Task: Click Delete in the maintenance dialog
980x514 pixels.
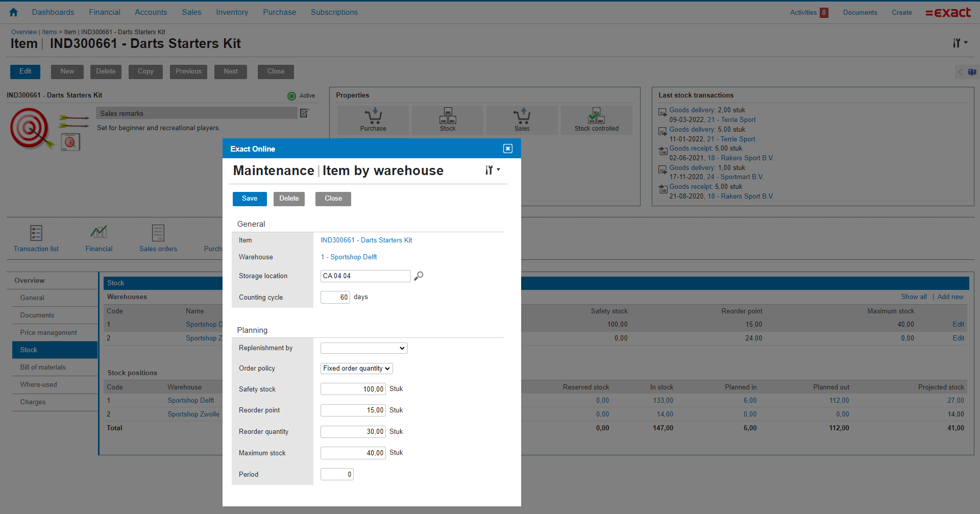Action: point(289,199)
